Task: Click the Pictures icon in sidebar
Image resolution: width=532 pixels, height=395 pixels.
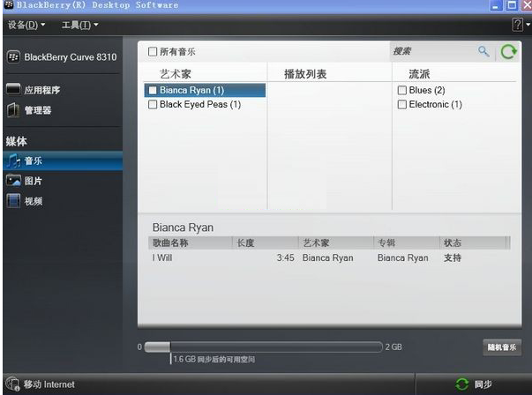Action: [13, 181]
